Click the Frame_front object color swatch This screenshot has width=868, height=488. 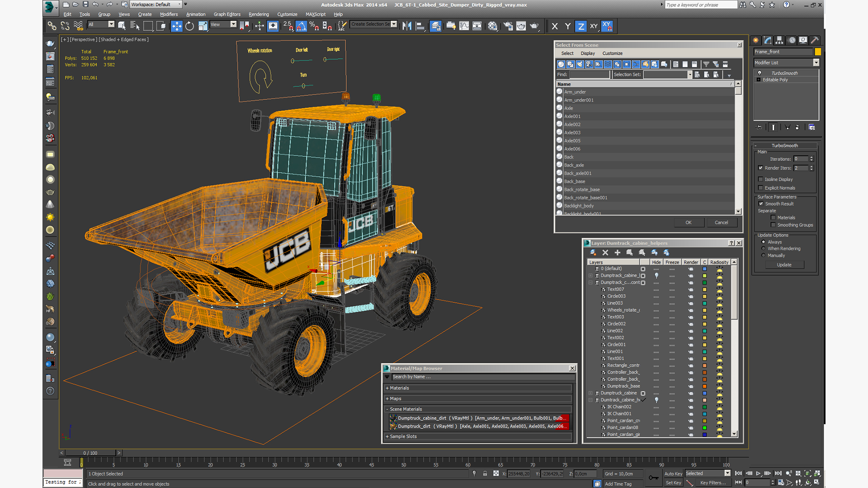pos(817,52)
